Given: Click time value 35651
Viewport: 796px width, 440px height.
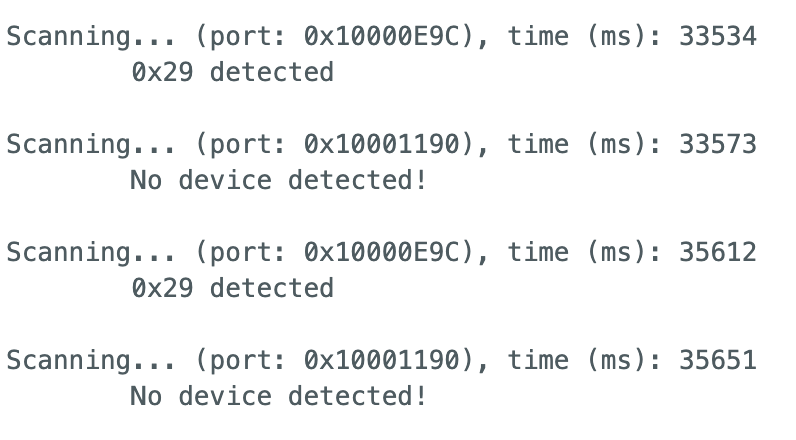Looking at the screenshot, I should point(718,361).
